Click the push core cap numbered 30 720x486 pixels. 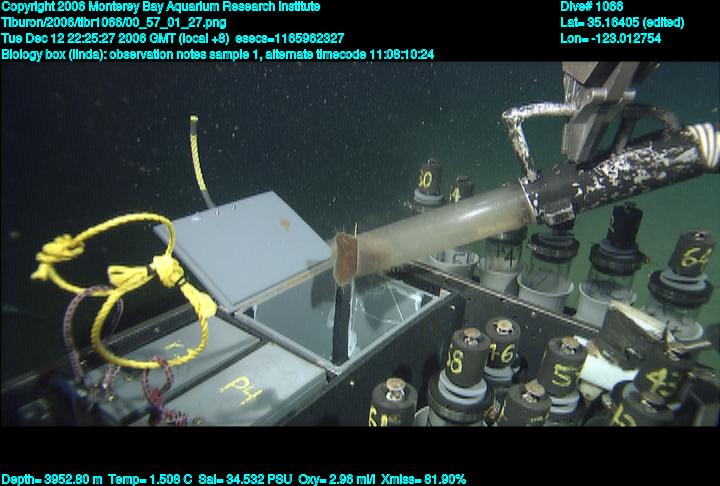pos(429,177)
